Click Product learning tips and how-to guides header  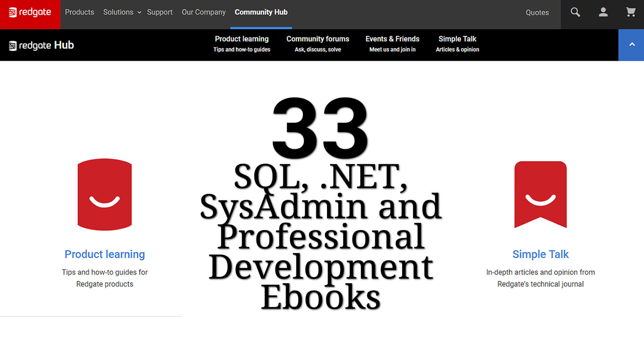pos(241,39)
